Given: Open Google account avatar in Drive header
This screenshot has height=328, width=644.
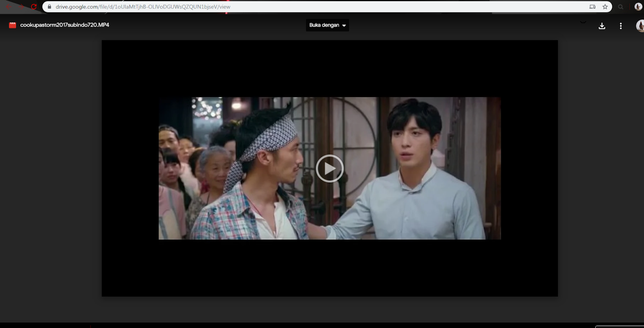Looking at the screenshot, I should (x=640, y=26).
